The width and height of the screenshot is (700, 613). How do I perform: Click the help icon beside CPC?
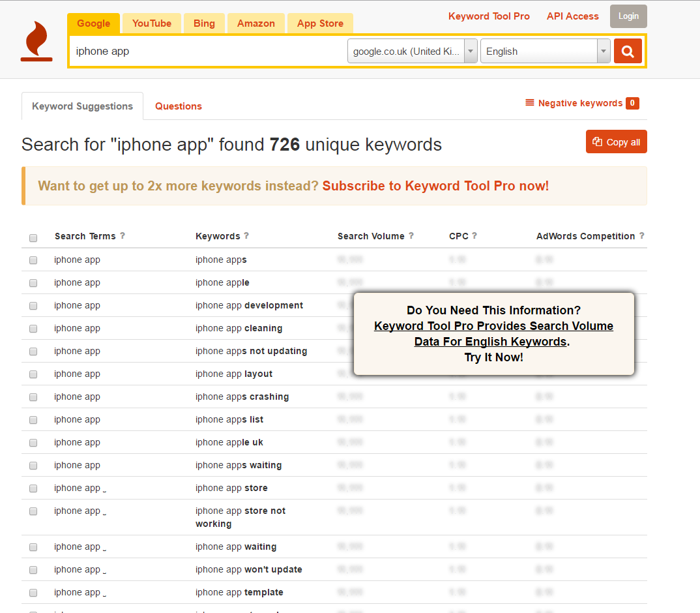[474, 235]
